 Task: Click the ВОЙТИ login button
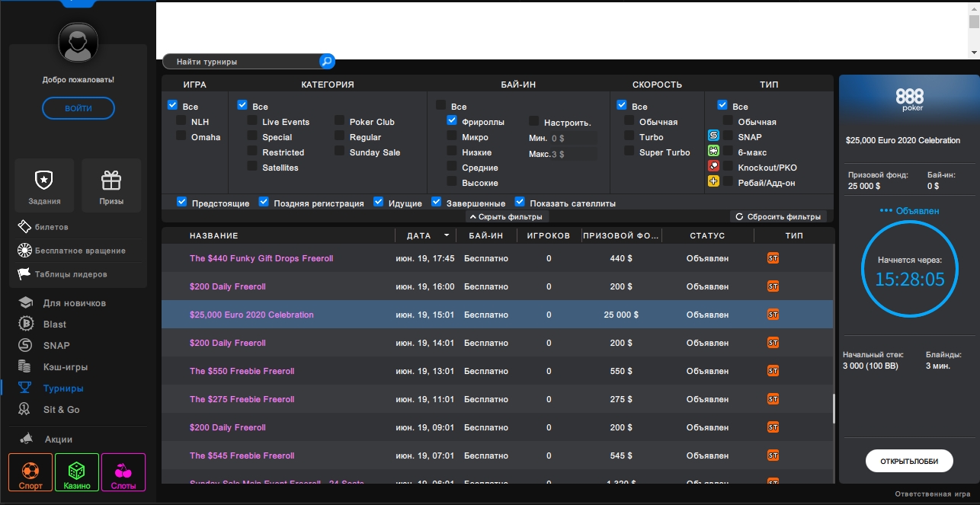(x=78, y=109)
